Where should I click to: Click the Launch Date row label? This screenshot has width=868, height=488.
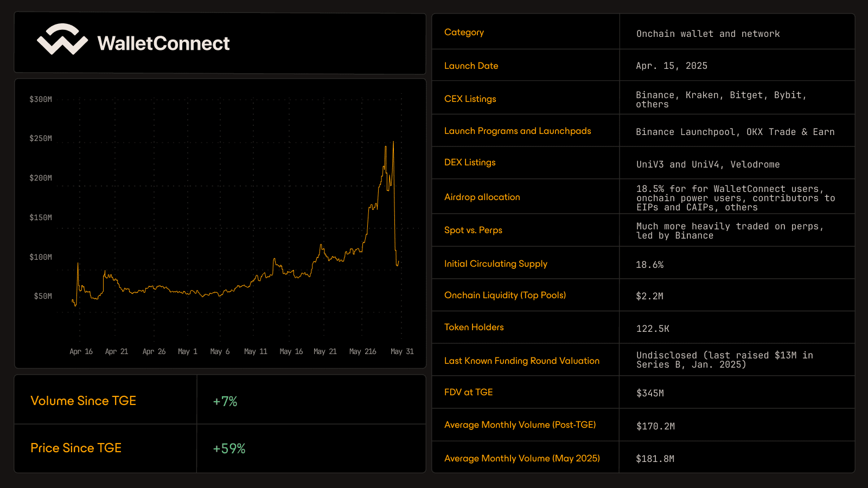point(471,66)
